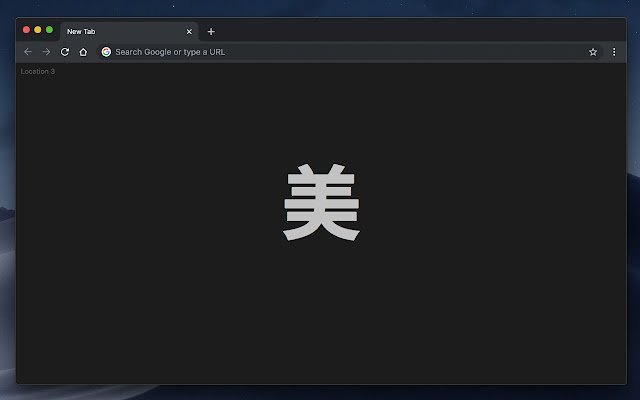Focus the Search Google or type a URL field

click(349, 52)
